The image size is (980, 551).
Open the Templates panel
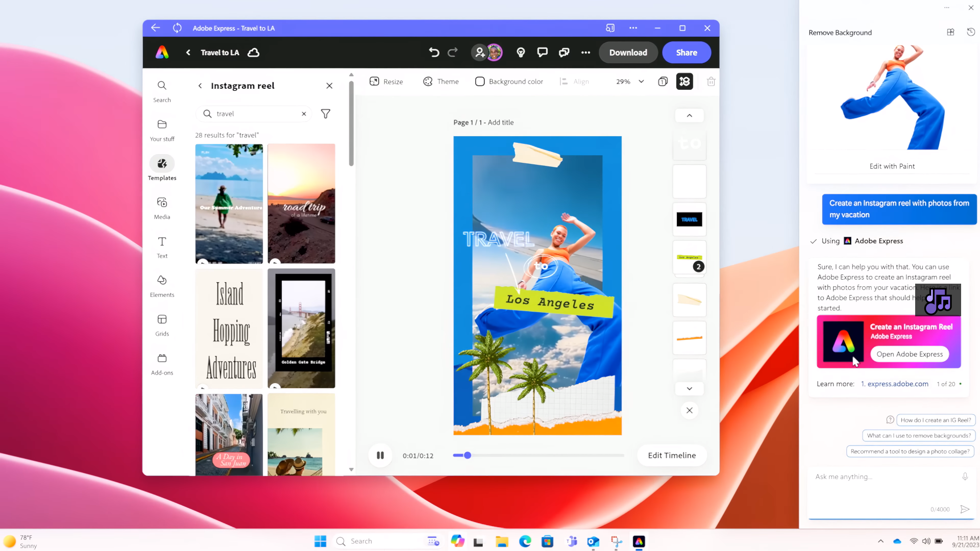click(x=162, y=168)
